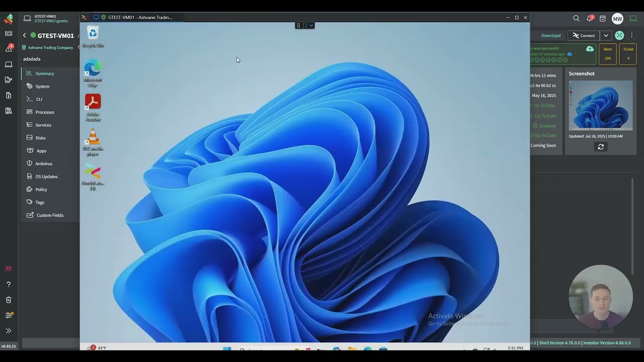Viewport: 644px width, 362px height.
Task: Select the Adobe Acrobat desktop shortcut
Action: click(93, 108)
